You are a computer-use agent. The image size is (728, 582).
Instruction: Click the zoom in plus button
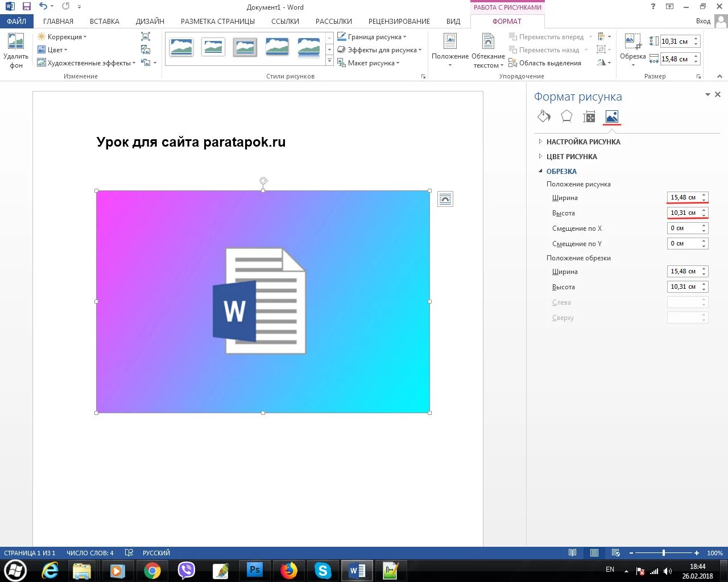(696, 553)
